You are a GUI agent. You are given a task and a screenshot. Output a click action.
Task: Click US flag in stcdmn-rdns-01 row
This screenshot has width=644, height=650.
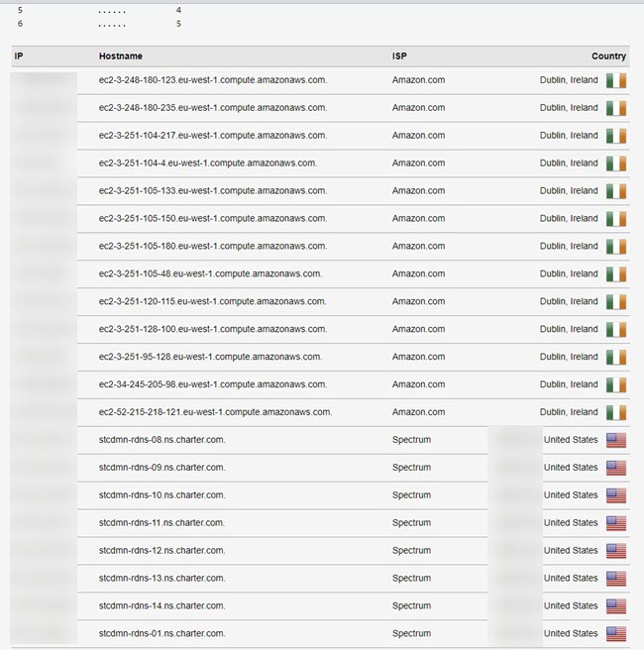[616, 634]
